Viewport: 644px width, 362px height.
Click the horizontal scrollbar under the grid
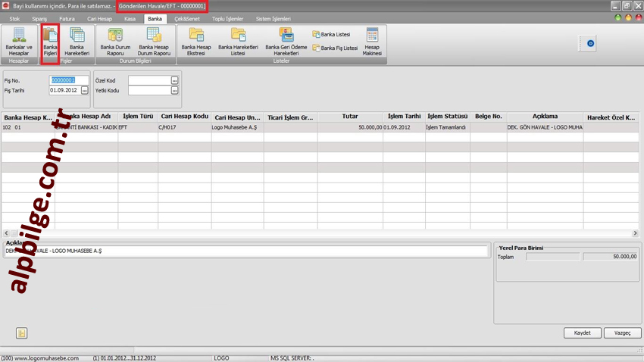point(318,233)
